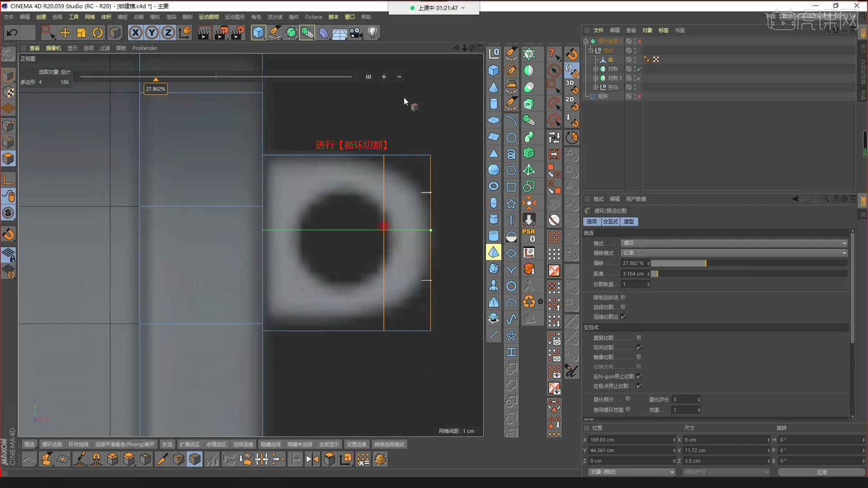Click the 循环选择 loop selection button
The width and height of the screenshot is (868, 488).
(x=52, y=445)
